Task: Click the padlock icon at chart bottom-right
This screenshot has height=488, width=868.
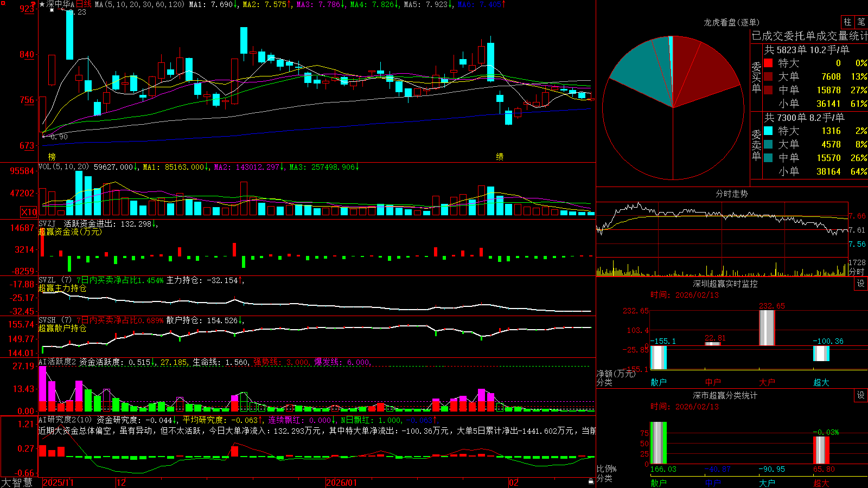Action: pos(591,481)
